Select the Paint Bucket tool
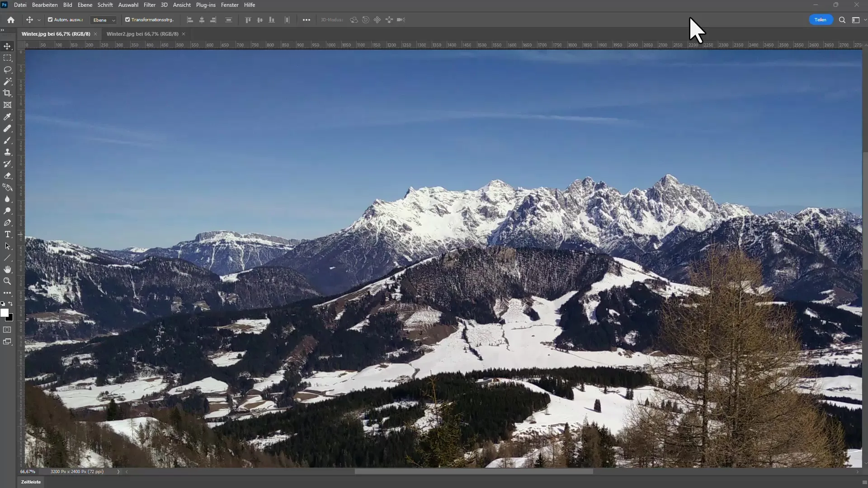The image size is (868, 488). (x=7, y=187)
